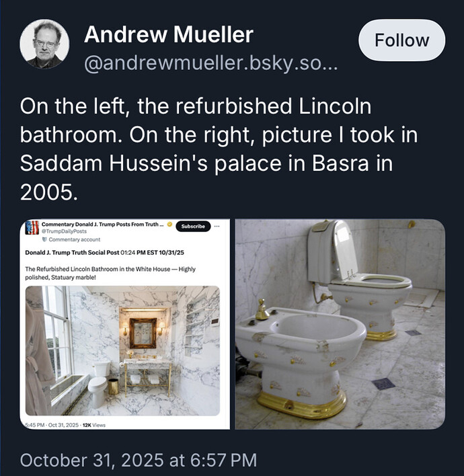Viewport: 464px width, 476px height.
Task: Click the Subscribe button in embedded post
Action: (x=193, y=227)
